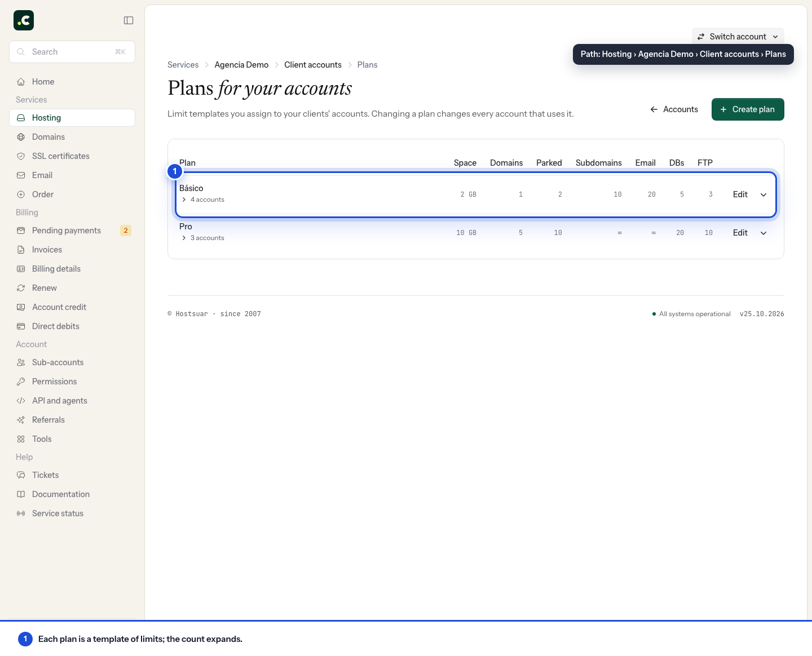Click the Search field
This screenshot has height=656, width=812.
72,52
